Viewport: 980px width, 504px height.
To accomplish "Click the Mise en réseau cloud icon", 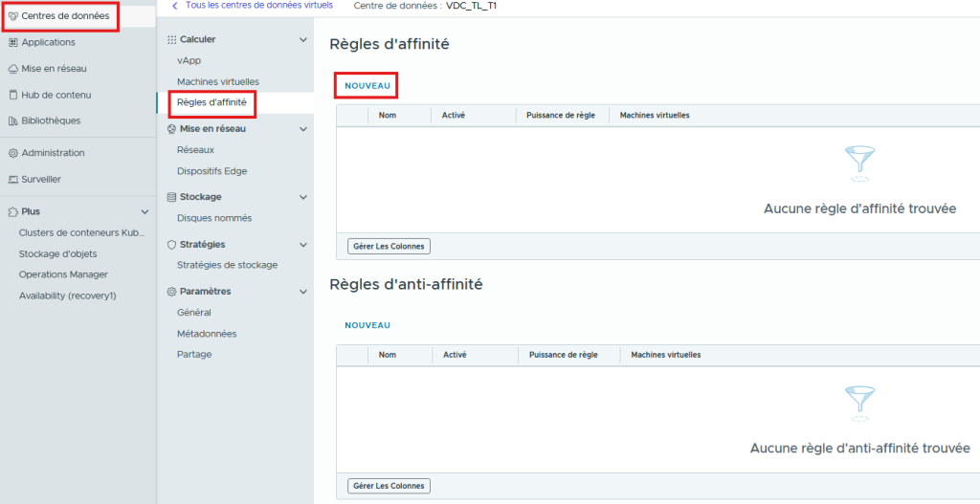I will tap(13, 69).
